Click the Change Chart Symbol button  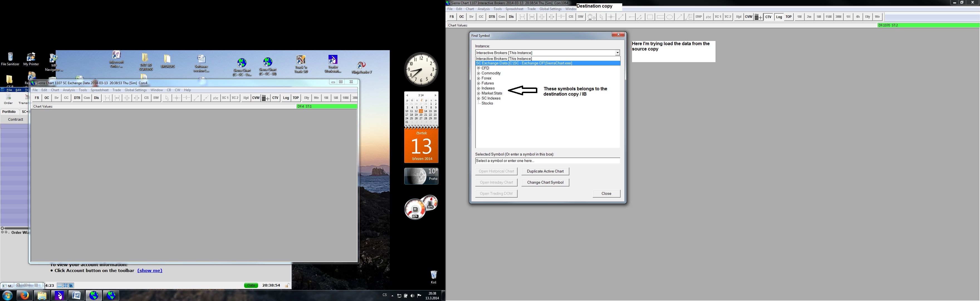coord(545,183)
